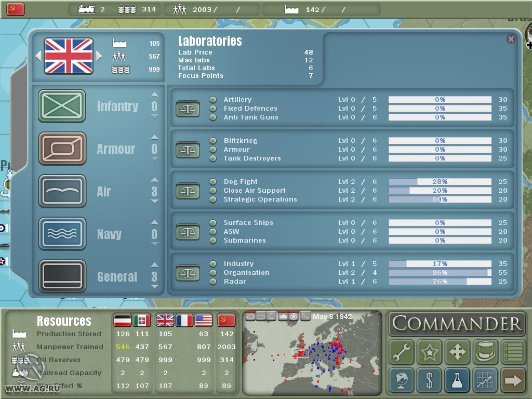Increase Air labs with up arrow
The width and height of the screenshot is (532, 399).
point(154,180)
